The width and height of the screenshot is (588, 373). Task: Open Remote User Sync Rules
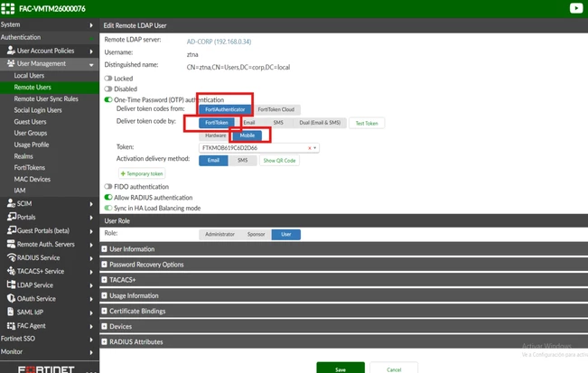46,98
